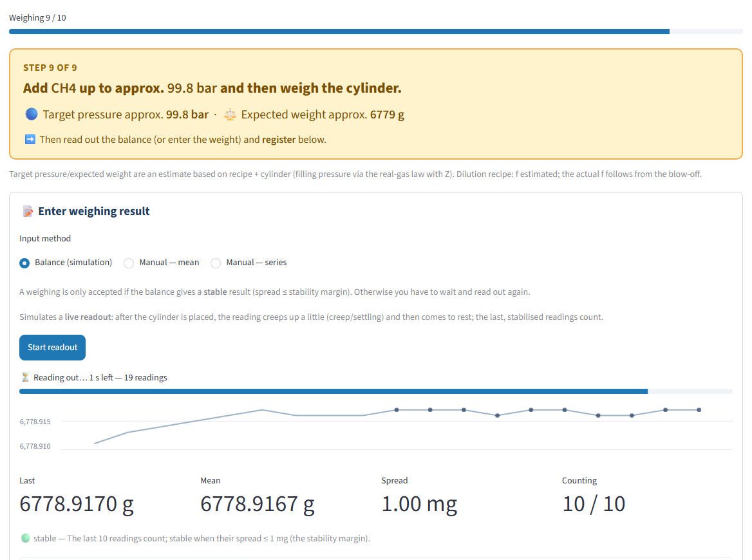Click the Start readout button
Screen dimensions: 752x560
coord(52,348)
